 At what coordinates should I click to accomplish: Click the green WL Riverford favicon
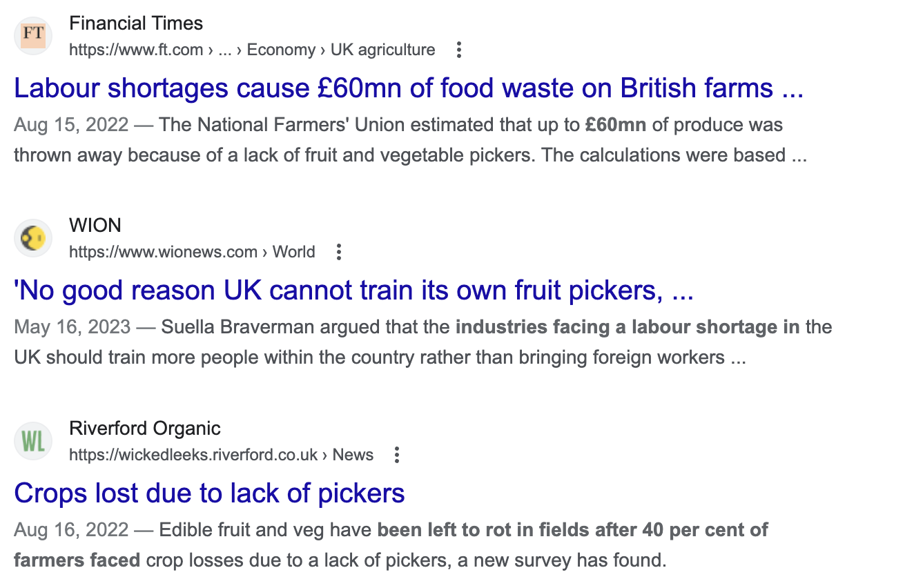coord(33,441)
